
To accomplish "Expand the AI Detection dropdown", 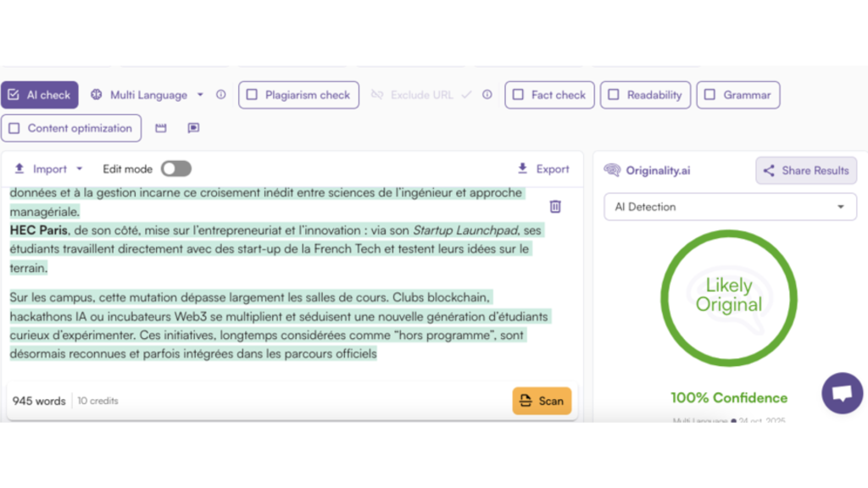I will tap(730, 207).
